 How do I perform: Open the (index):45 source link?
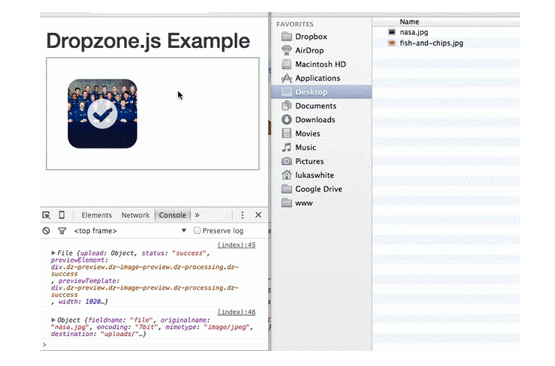(236, 245)
